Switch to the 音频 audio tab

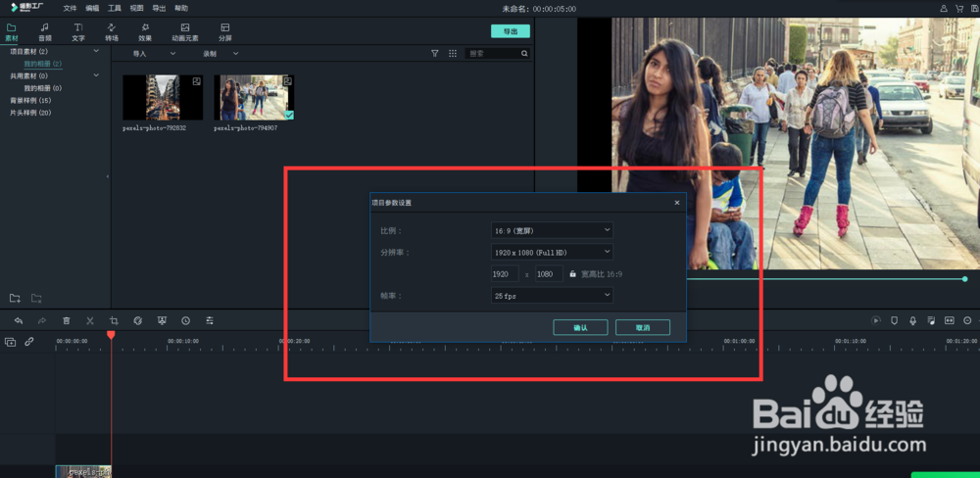(x=44, y=32)
